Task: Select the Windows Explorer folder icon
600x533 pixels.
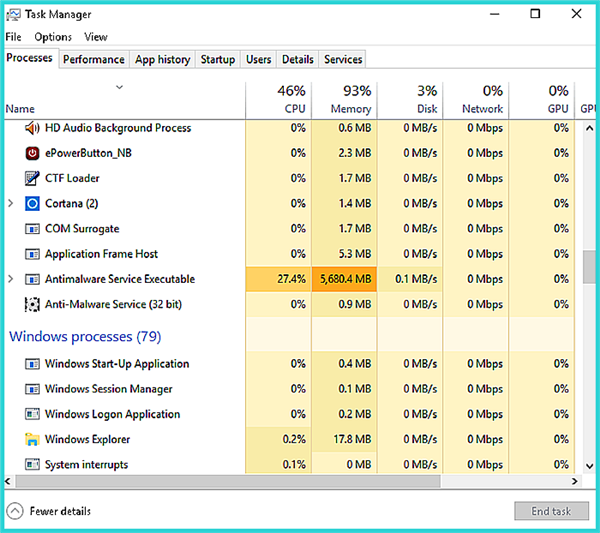Action: 32,439
